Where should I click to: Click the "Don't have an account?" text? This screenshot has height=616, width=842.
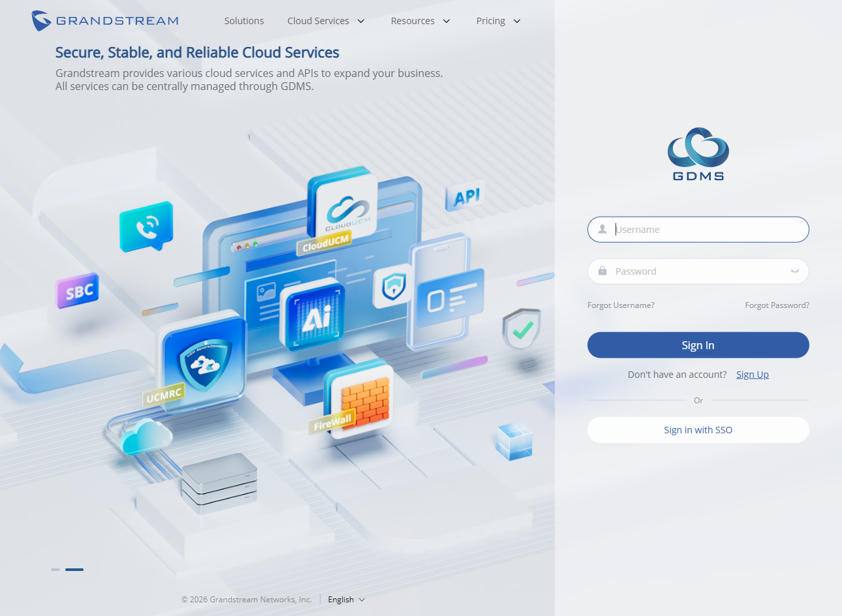pyautogui.click(x=677, y=375)
